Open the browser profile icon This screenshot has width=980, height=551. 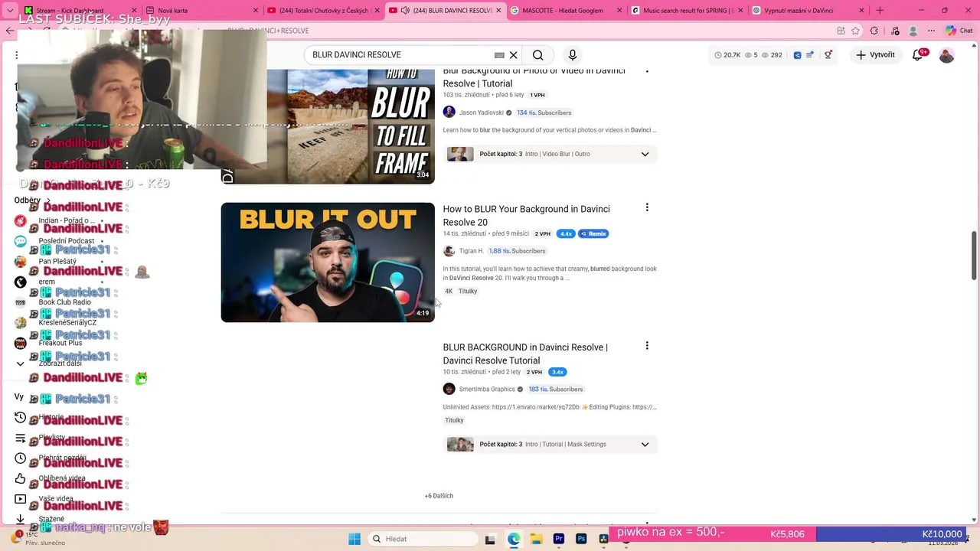[x=913, y=31]
